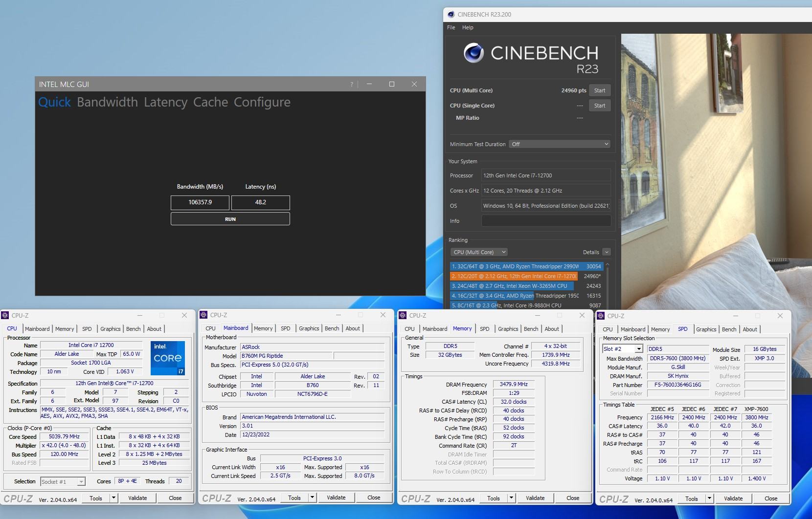Click the Cinebench logo icon in title bar
The width and height of the screenshot is (812, 519).
click(x=451, y=15)
